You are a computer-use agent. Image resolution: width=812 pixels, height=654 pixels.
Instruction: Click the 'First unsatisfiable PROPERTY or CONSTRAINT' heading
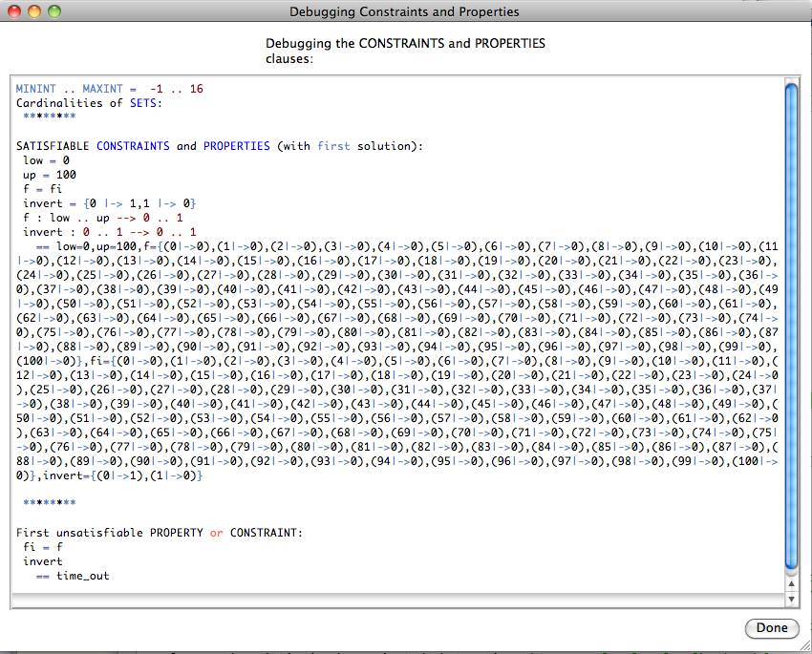[x=160, y=533]
